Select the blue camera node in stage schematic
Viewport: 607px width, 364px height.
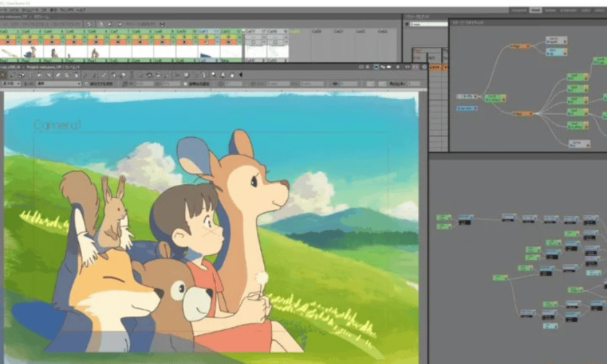coord(467,108)
